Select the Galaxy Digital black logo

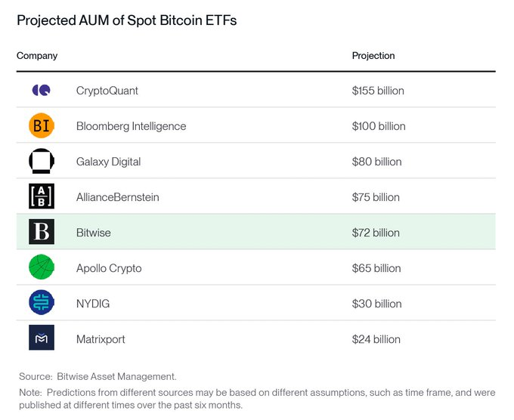(x=42, y=161)
